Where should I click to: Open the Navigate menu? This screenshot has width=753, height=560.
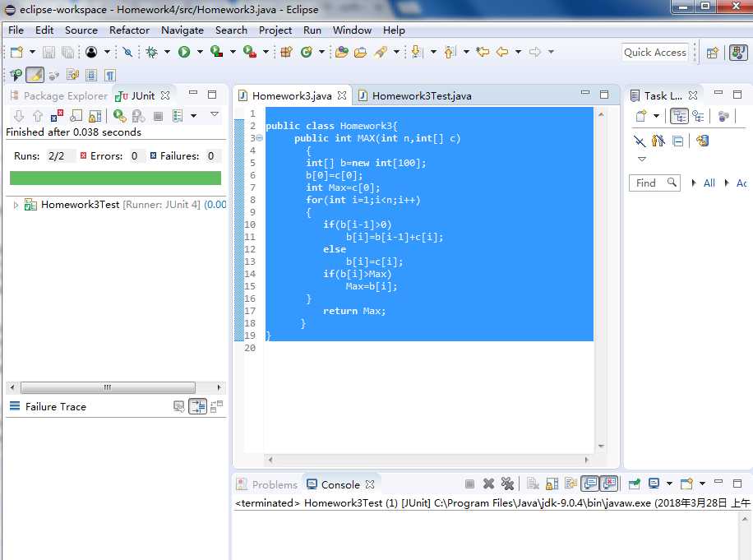[182, 30]
